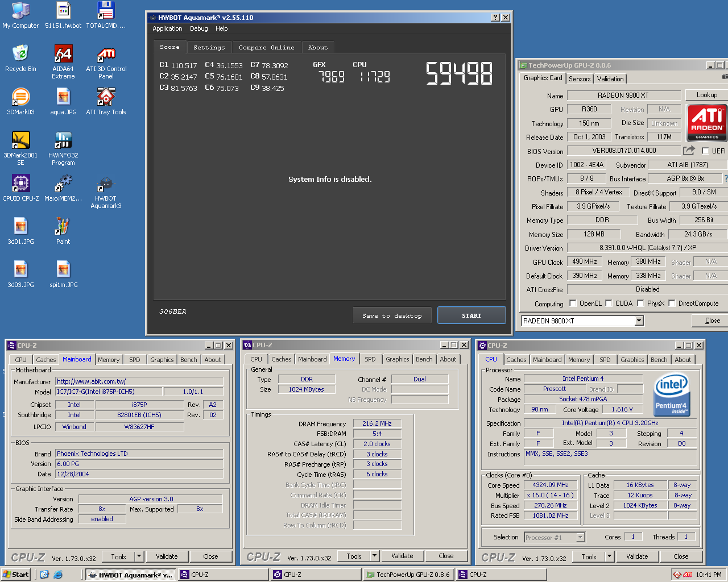
Task: Open the SPD tab in Memory CPU-Z window
Action: [370, 359]
